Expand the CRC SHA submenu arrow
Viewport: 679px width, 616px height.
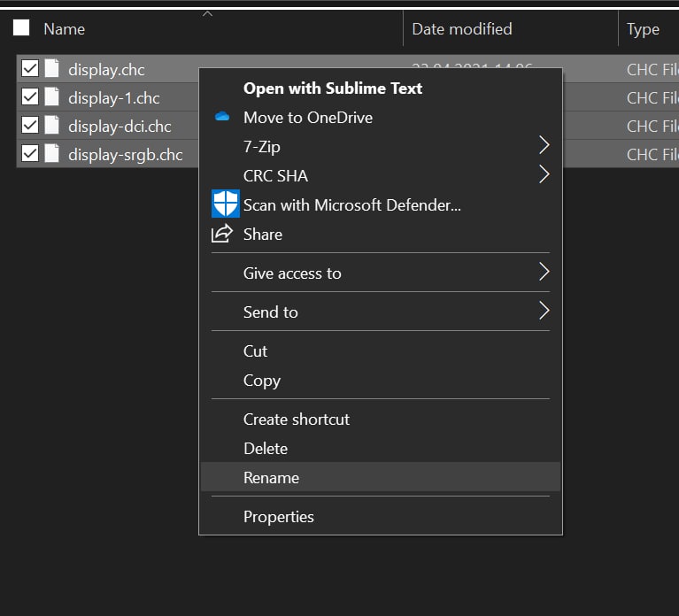pyautogui.click(x=544, y=174)
